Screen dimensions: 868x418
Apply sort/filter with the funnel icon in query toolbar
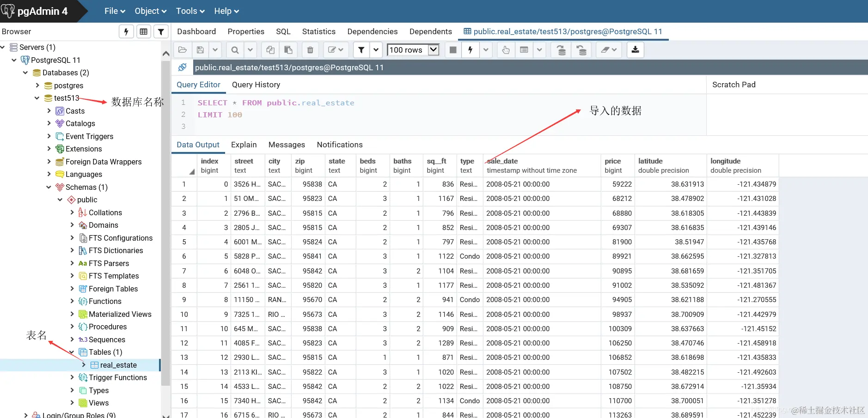[361, 50]
